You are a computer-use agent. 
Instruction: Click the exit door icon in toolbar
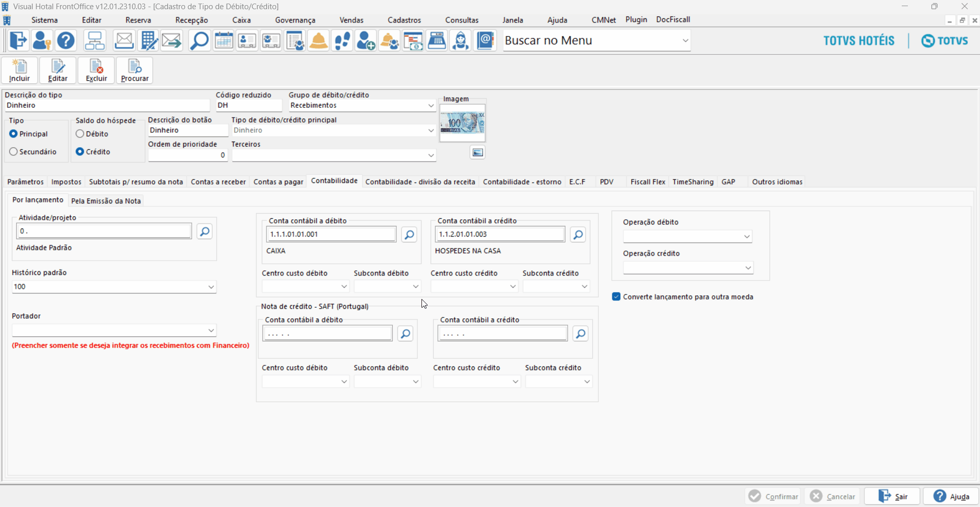[18, 40]
